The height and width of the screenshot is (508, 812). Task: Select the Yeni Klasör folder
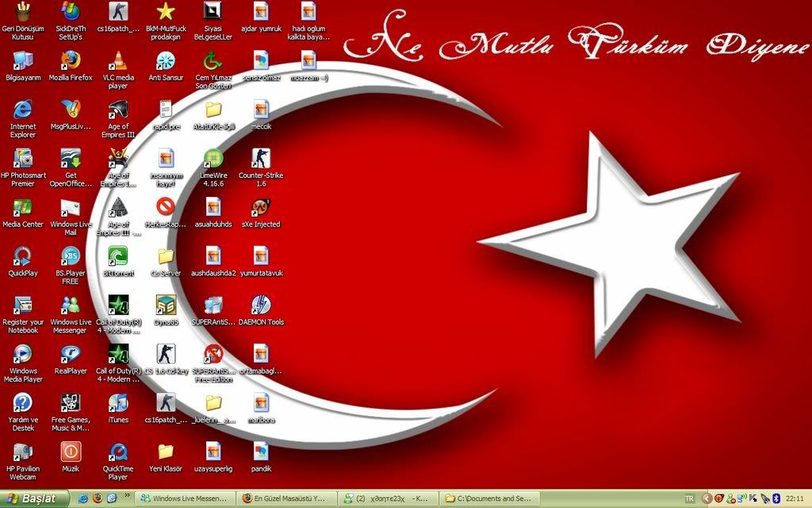point(166,452)
